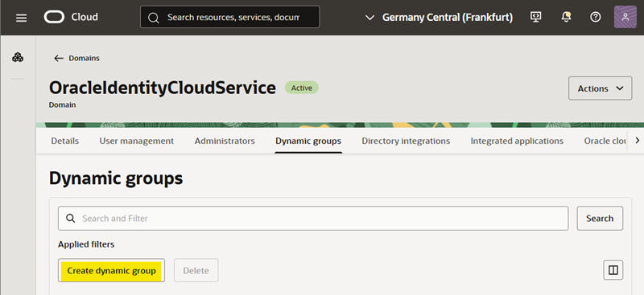Click the Oracle Cloud logo
This screenshot has height=295, width=644.
point(54,17)
